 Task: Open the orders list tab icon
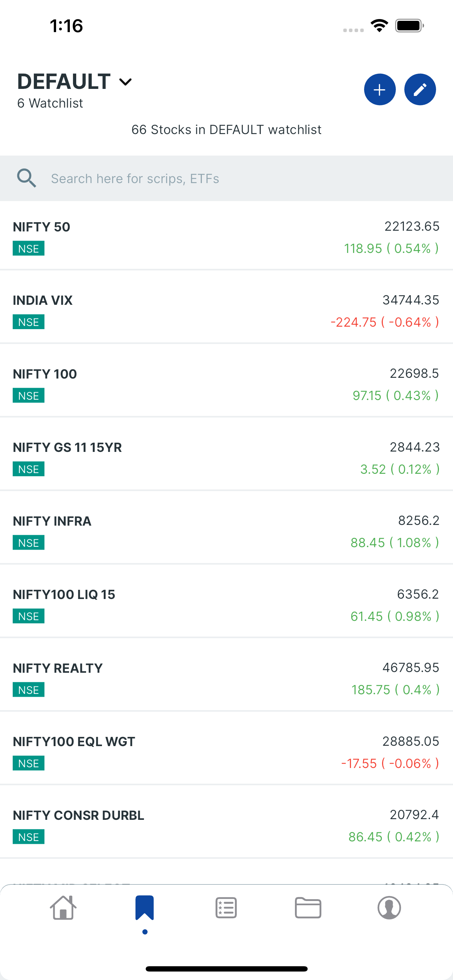click(x=226, y=908)
